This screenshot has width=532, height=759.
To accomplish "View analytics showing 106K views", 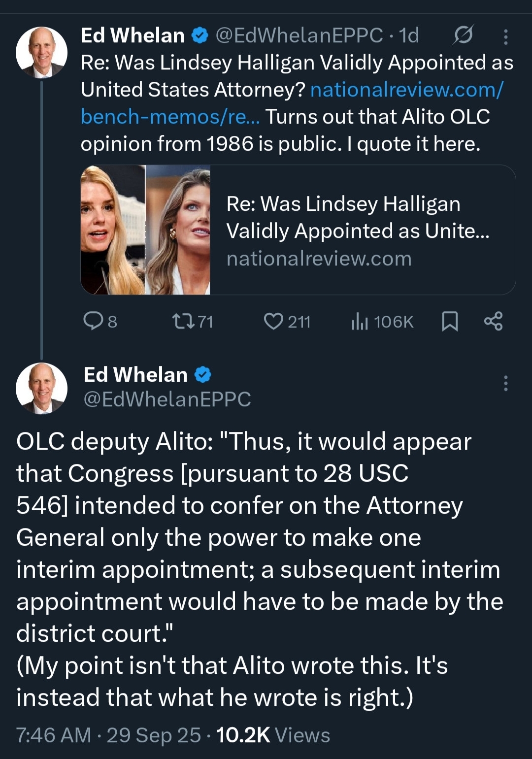I will click(382, 322).
